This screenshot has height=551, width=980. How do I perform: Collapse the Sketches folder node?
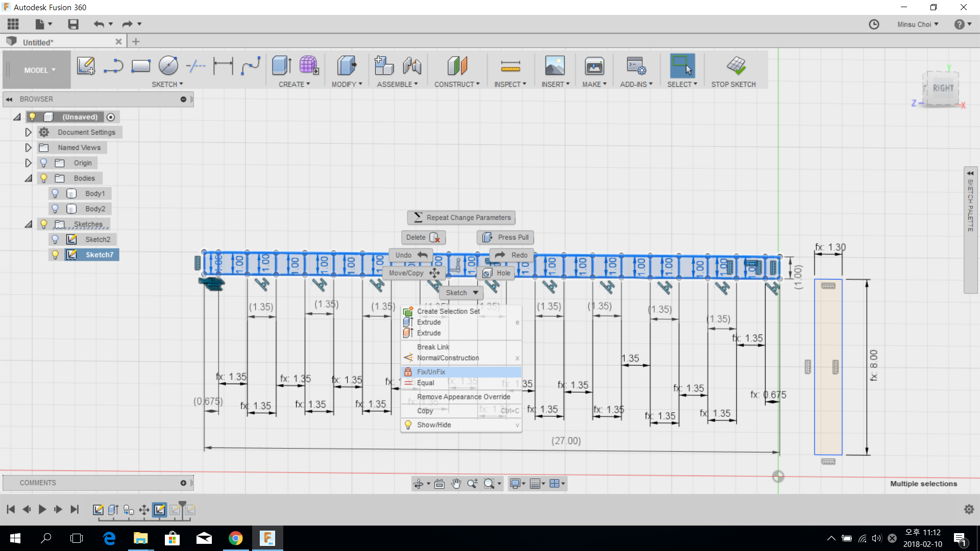[29, 224]
